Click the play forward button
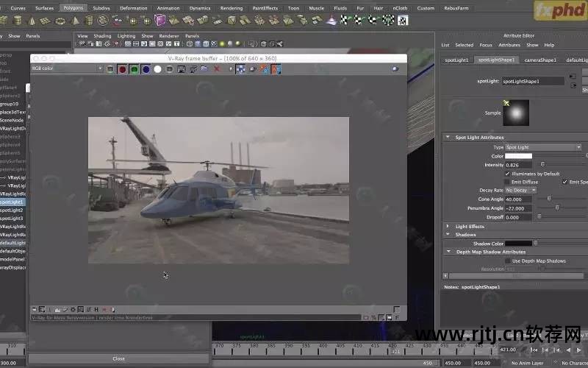Screen dimensions: 588x368 tap(578, 350)
